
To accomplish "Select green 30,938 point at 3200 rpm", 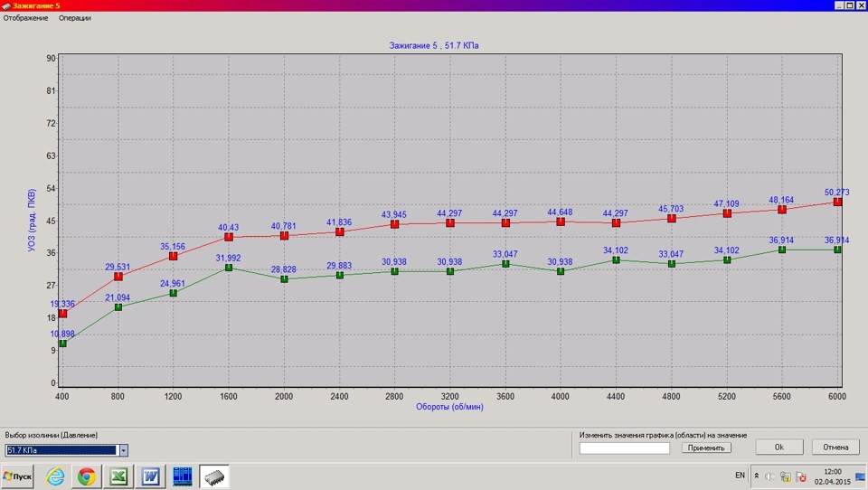I will (x=450, y=271).
